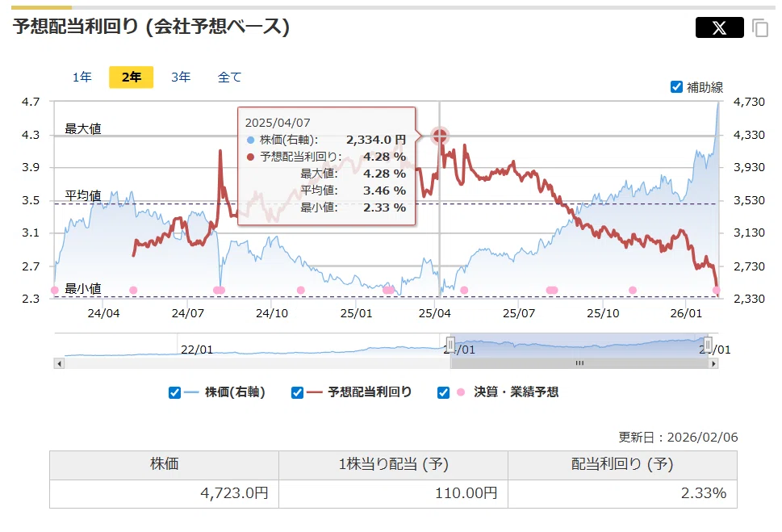Click the 2.33% yield cell
The image size is (782, 532).
pyautogui.click(x=622, y=493)
